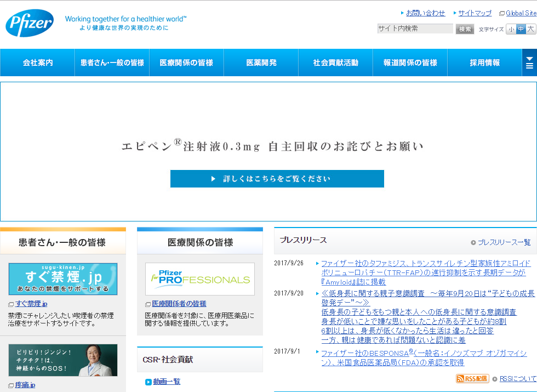Focus the サイト内検索 search field
The image size is (537, 392).
(415, 29)
